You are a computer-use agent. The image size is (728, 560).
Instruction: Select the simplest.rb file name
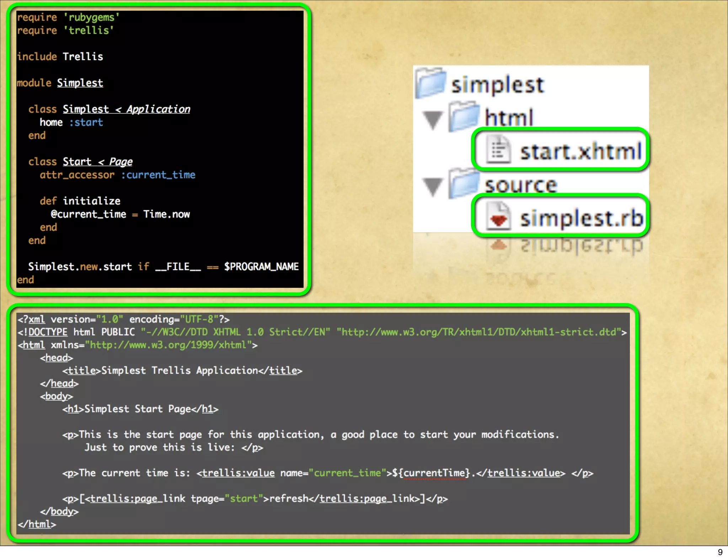[x=582, y=218]
